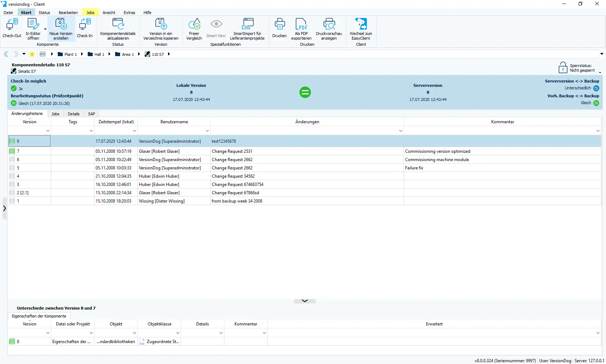
Task: Open the Extras ribbon tab
Action: pyautogui.click(x=129, y=13)
